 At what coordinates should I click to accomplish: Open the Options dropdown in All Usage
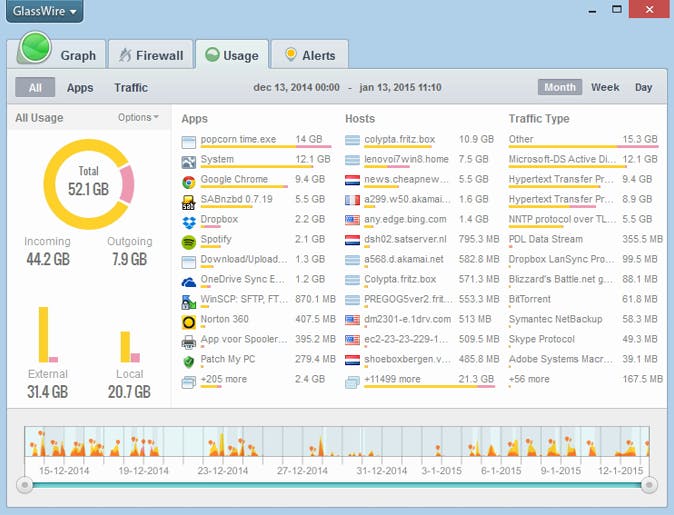(x=138, y=117)
